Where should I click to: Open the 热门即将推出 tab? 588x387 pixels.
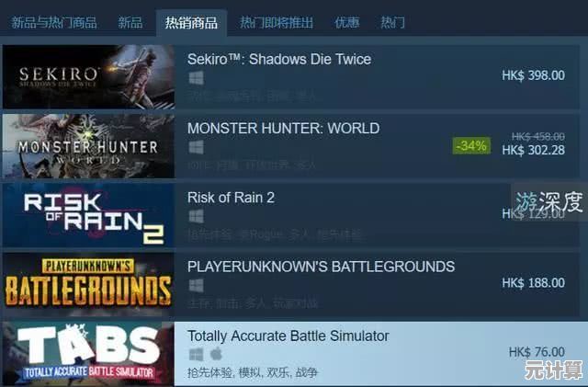(277, 23)
